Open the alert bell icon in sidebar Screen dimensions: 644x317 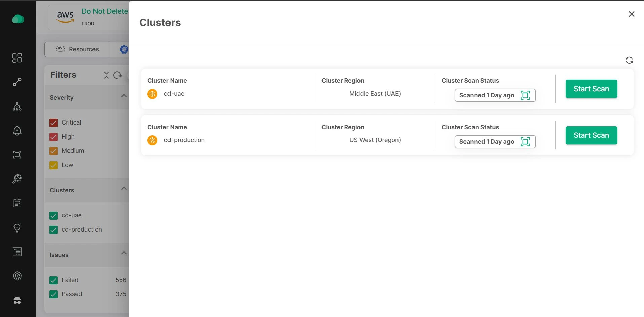pyautogui.click(x=17, y=131)
